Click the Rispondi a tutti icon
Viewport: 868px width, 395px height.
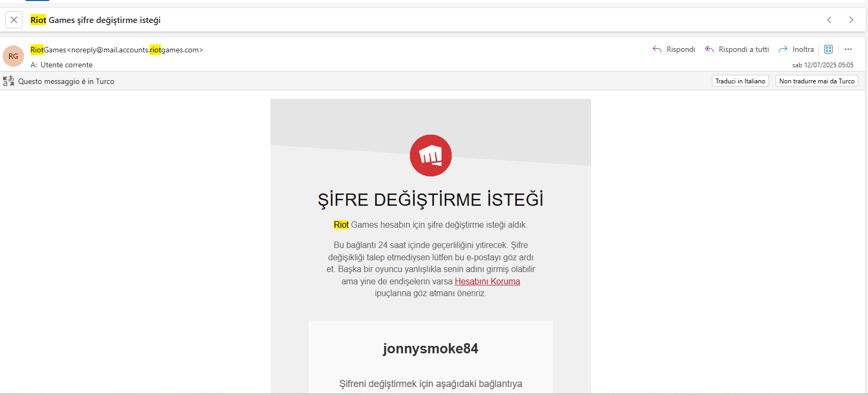[709, 49]
